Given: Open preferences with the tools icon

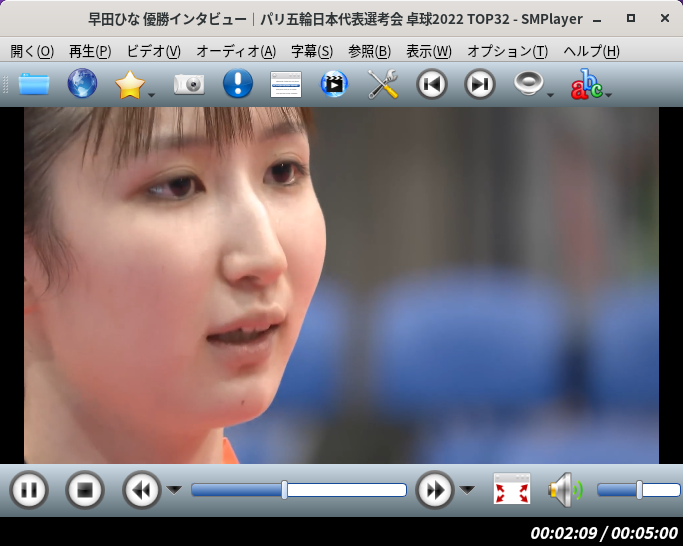Looking at the screenshot, I should click(x=383, y=84).
